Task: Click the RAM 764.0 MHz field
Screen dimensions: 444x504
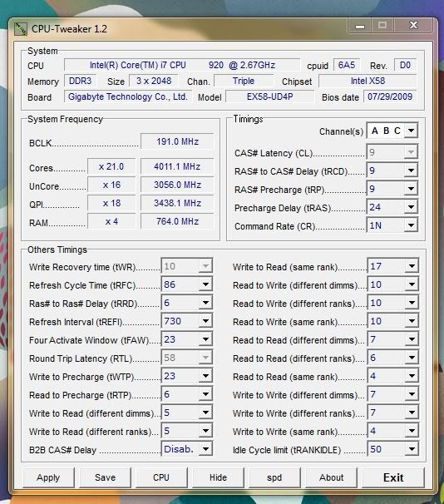Action: (x=177, y=221)
